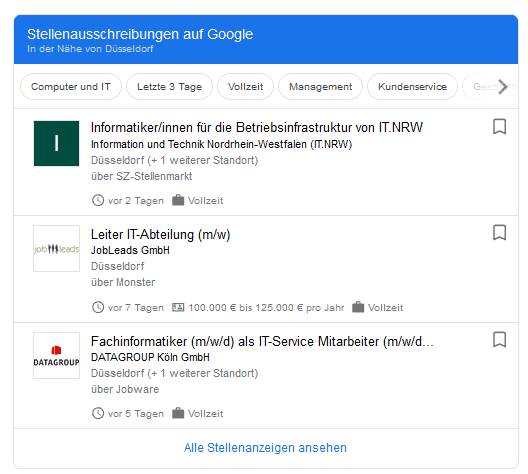Click the green IT.NRW company logo
Screen dimensions: 528x474
tap(57, 143)
